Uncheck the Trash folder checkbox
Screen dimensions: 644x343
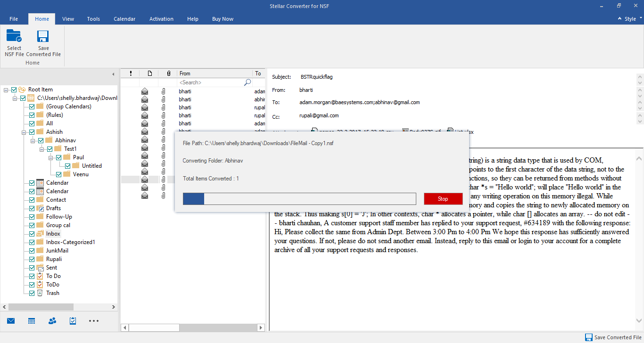(32, 293)
